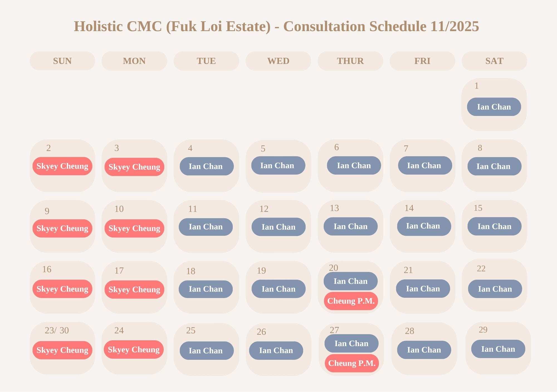Click the SUN day header

62,61
